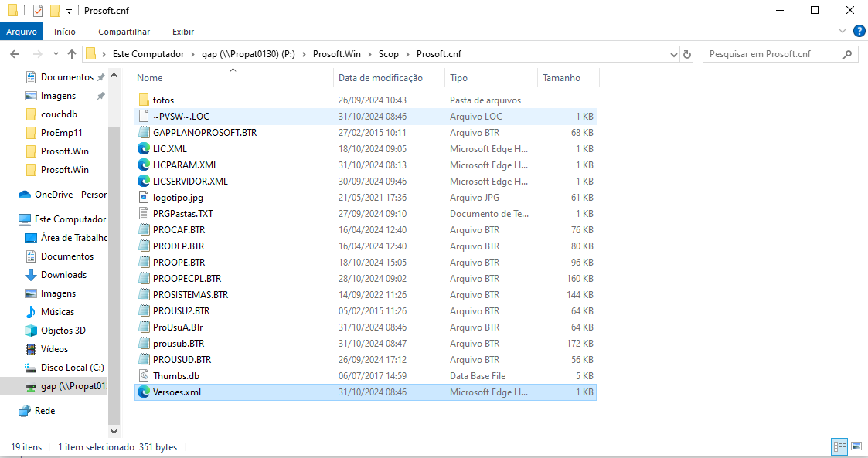Open the address bar history dropdown

coord(674,54)
